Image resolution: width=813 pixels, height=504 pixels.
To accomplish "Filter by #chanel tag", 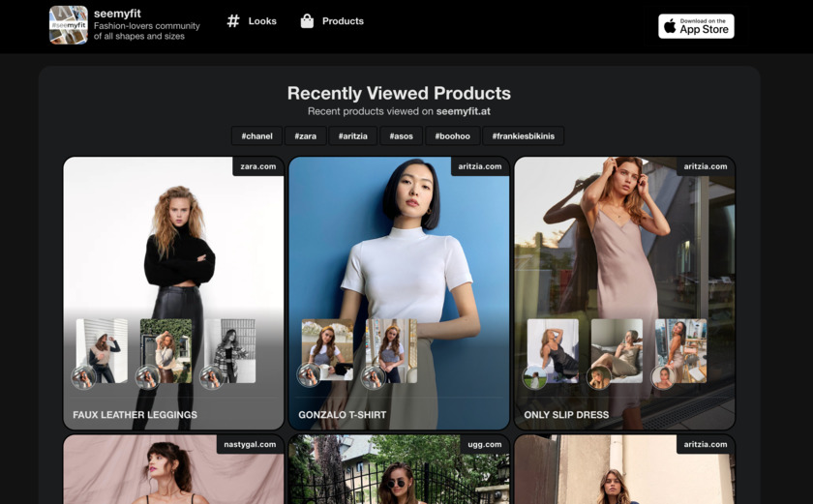I will tap(256, 136).
